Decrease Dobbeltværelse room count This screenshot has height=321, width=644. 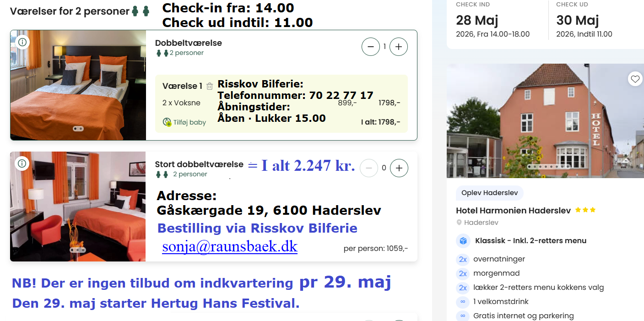pyautogui.click(x=371, y=47)
